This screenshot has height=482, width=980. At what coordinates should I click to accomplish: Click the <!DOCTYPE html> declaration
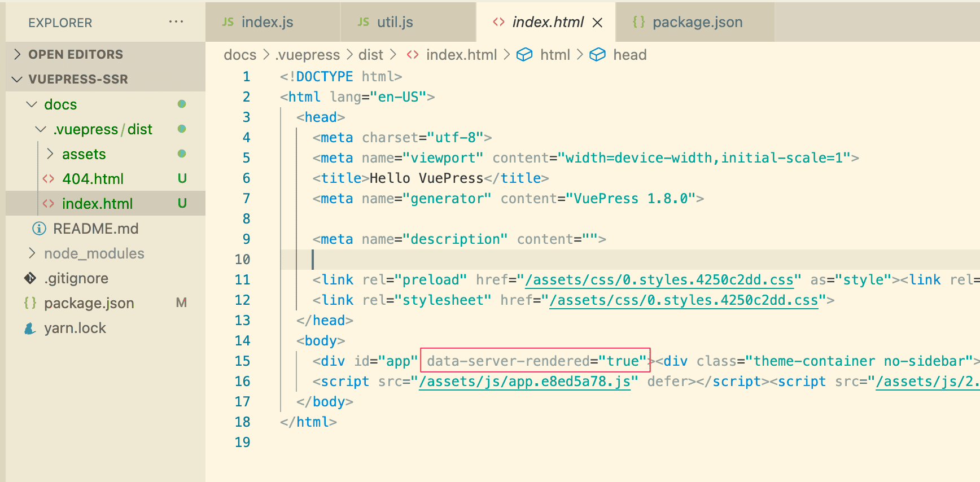pos(341,77)
